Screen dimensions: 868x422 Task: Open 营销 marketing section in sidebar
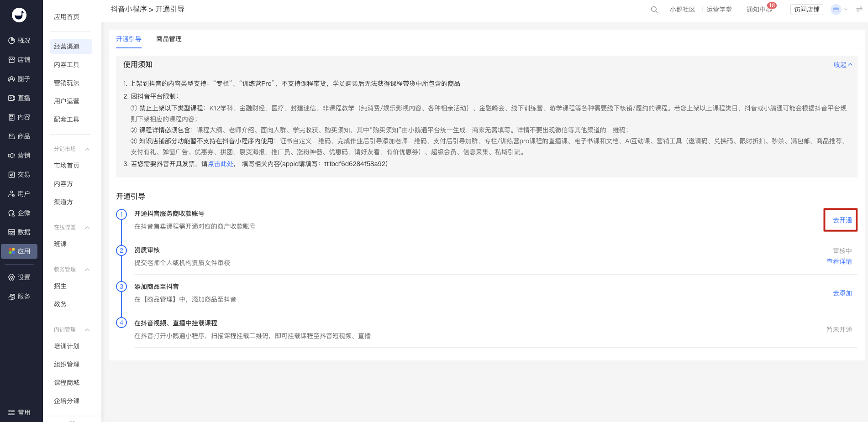click(19, 156)
